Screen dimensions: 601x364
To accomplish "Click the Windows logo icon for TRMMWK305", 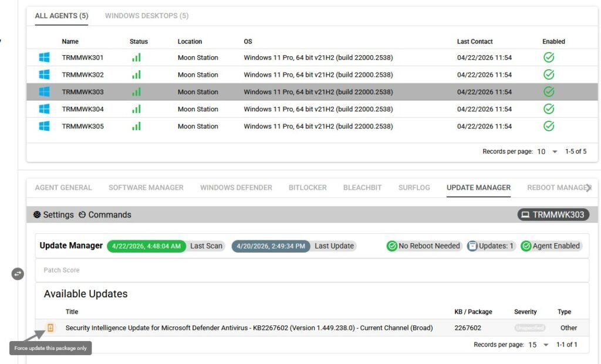I will (44, 126).
